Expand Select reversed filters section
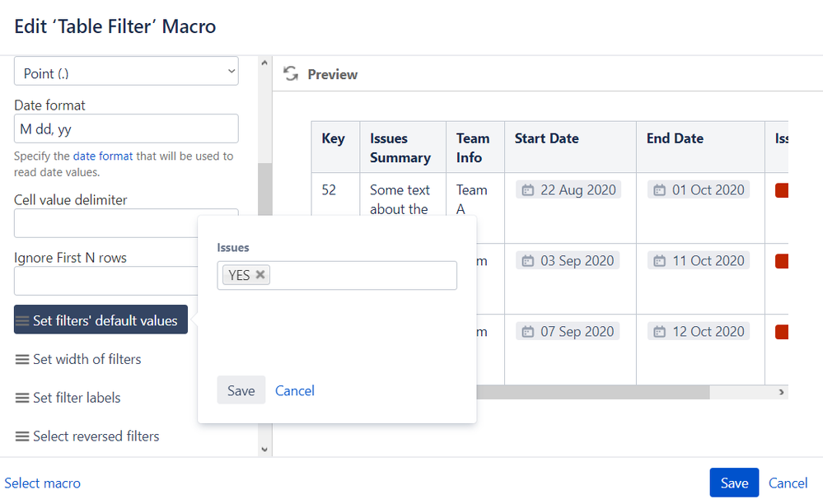 tap(87, 436)
